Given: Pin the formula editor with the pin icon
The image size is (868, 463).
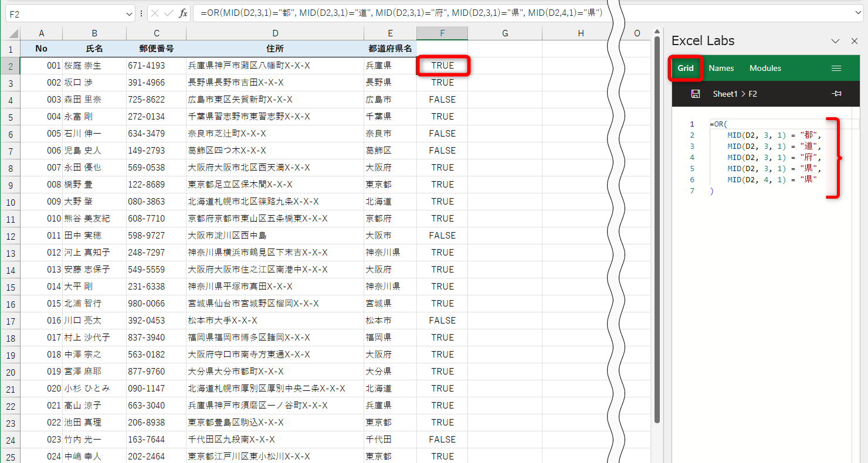Looking at the screenshot, I should pyautogui.click(x=837, y=93).
